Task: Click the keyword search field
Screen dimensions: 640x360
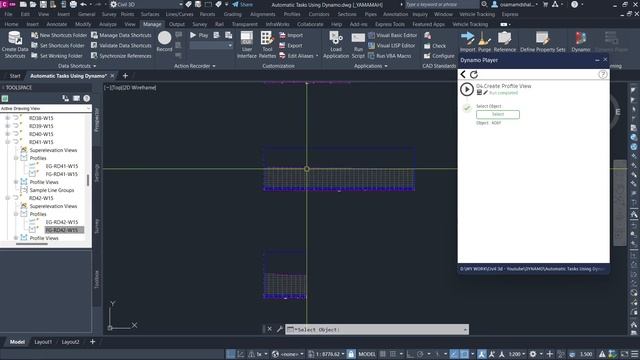Action: 441,4
